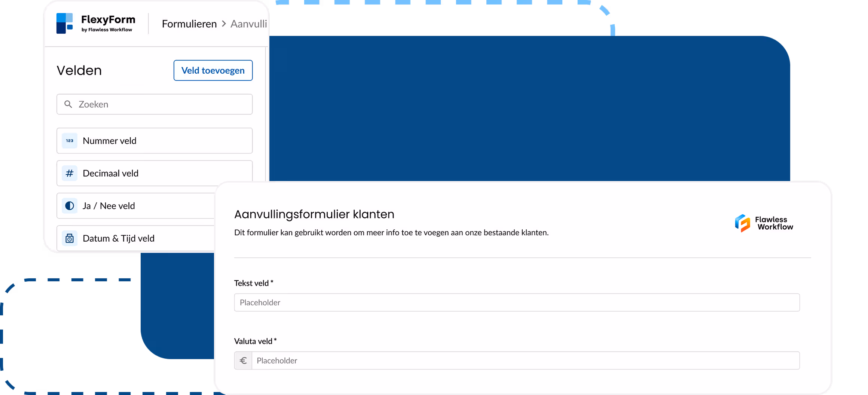Click the hash icon beside Decimaal veld

(x=69, y=173)
